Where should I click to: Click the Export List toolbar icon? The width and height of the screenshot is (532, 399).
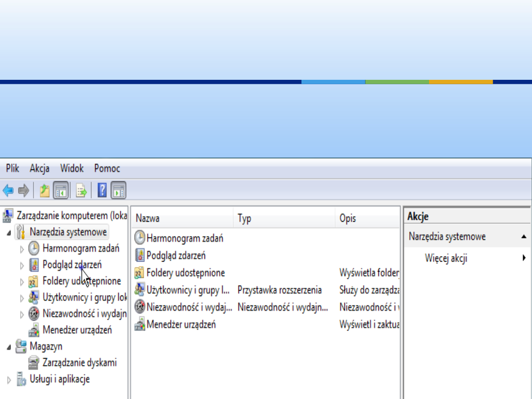pyautogui.click(x=81, y=190)
